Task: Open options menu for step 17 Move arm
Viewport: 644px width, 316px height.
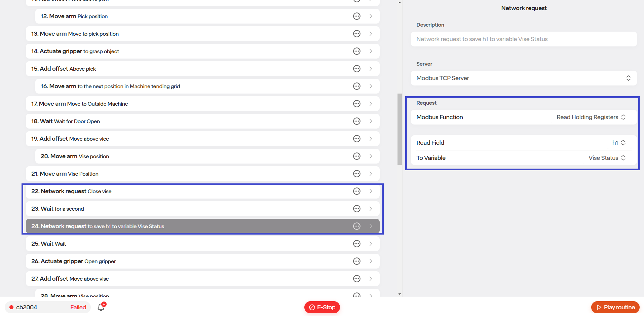Action: click(x=357, y=104)
